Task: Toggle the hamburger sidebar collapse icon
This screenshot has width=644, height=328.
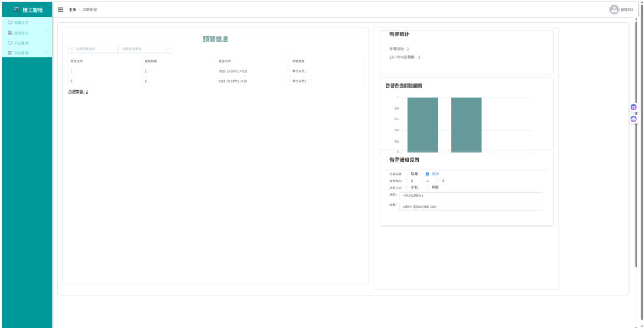Action: coord(61,10)
